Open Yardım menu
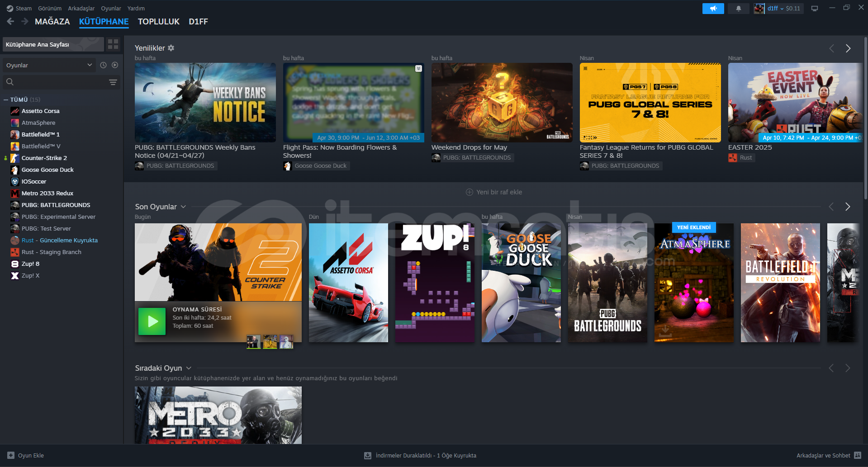868x467 pixels. [x=136, y=8]
